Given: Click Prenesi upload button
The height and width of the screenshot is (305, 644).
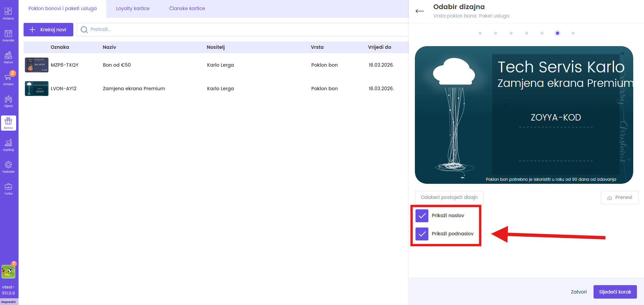Looking at the screenshot, I should click(619, 198).
